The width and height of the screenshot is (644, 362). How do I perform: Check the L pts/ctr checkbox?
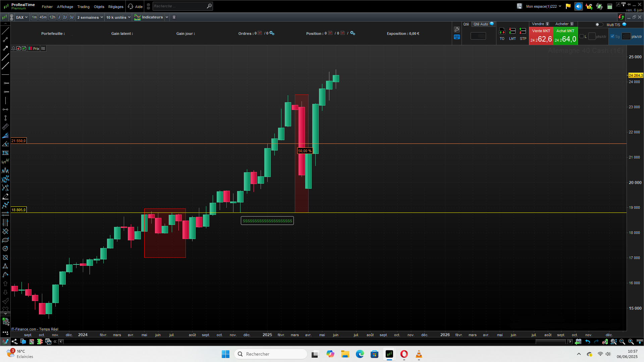point(582,37)
